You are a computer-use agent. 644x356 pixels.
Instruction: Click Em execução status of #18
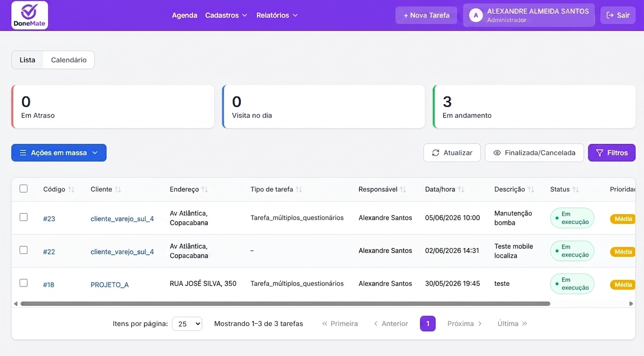tap(572, 284)
